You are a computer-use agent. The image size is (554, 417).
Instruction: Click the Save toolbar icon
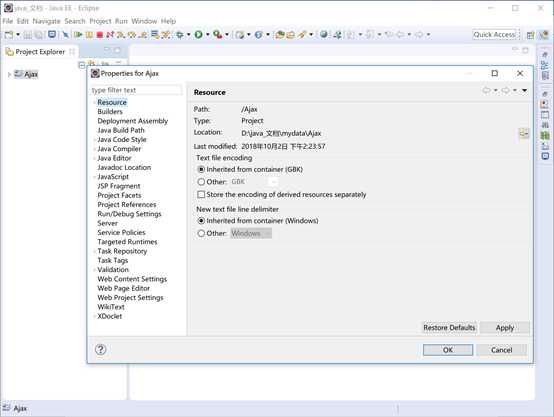(x=28, y=35)
